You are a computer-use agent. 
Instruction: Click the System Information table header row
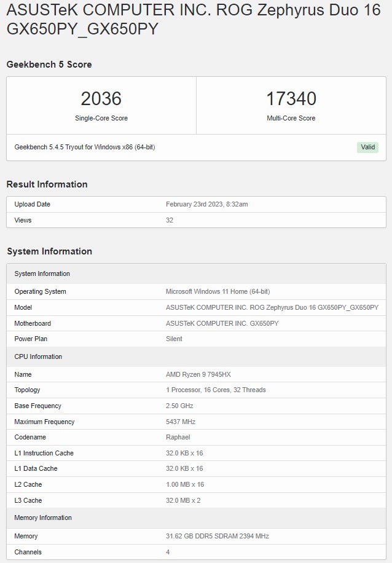click(196, 274)
